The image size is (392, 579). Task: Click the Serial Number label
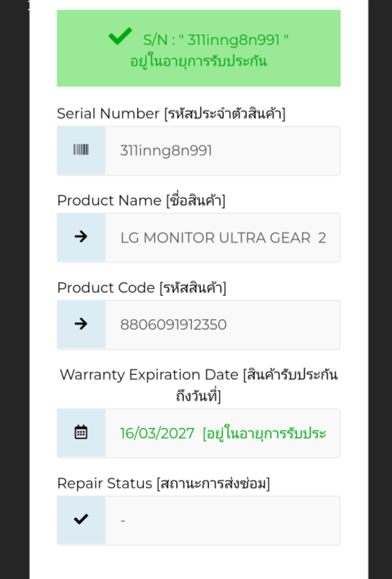coord(171,114)
